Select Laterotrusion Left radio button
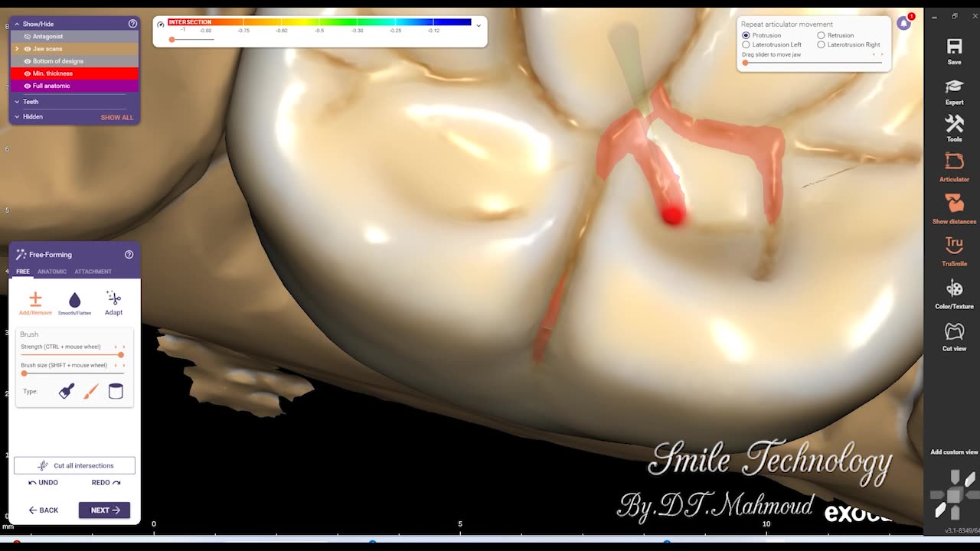The width and height of the screenshot is (980, 551). 746,44
